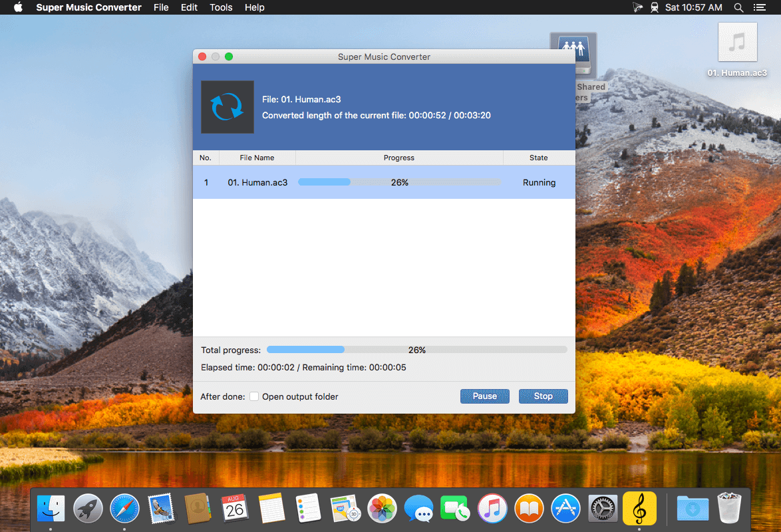Open Reminders list icon in Dock

coord(308,509)
